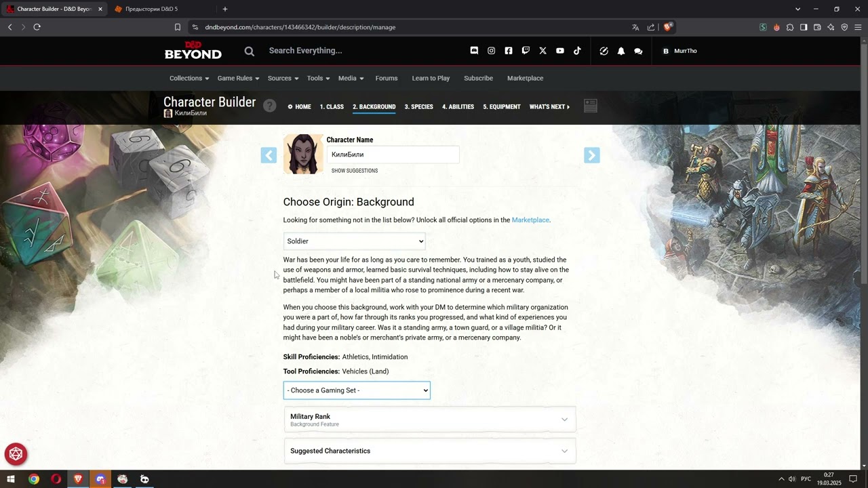Go to the 3. Species step

coord(418,106)
